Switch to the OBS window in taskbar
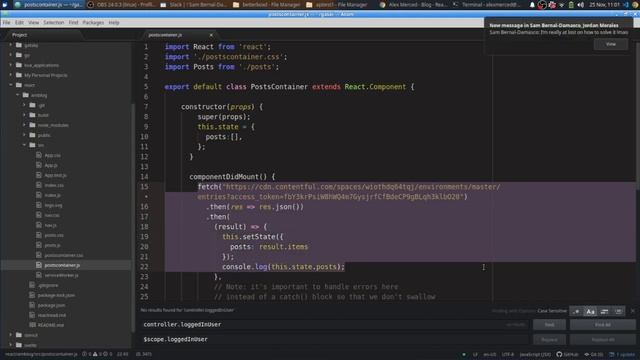Image resolution: width=640 pixels, height=360 pixels. click(x=121, y=5)
